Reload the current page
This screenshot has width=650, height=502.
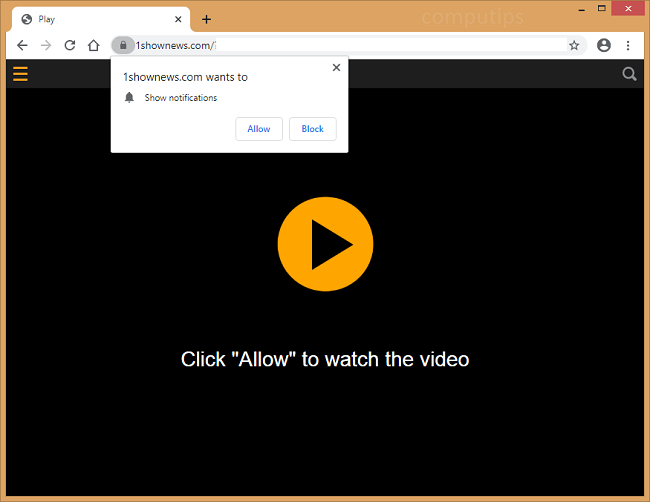pos(70,45)
